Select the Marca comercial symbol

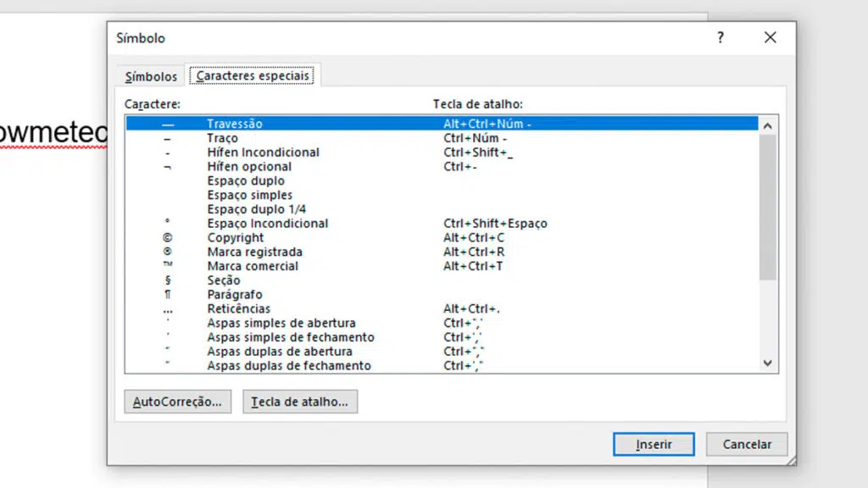[x=252, y=265]
